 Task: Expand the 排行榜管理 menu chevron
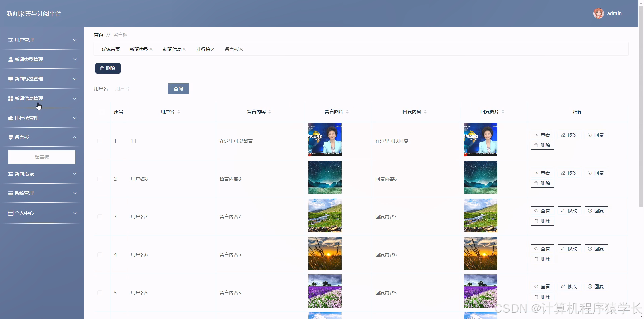75,118
